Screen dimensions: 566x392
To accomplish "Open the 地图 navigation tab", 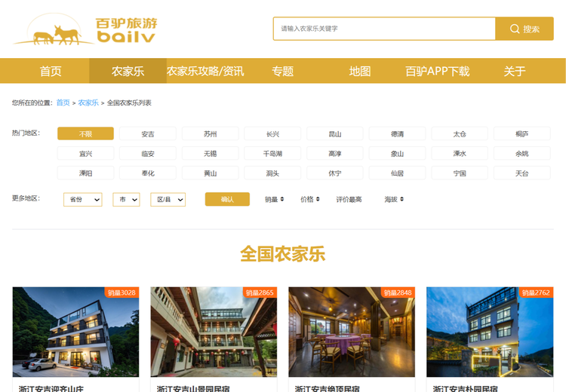I will [359, 71].
